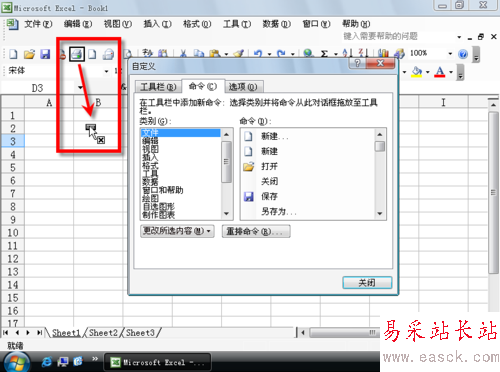The height and width of the screenshot is (372, 500).
Task: Open the font name dropdown showing 宋体
Action: tap(106, 71)
